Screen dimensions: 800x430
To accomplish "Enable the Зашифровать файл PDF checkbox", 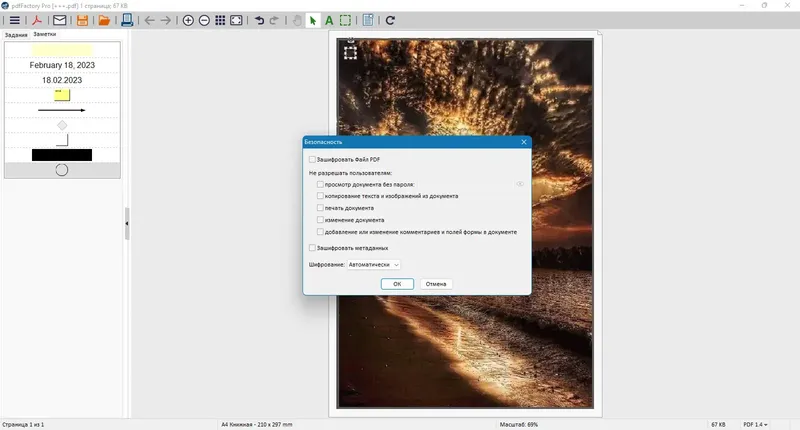I will point(312,160).
